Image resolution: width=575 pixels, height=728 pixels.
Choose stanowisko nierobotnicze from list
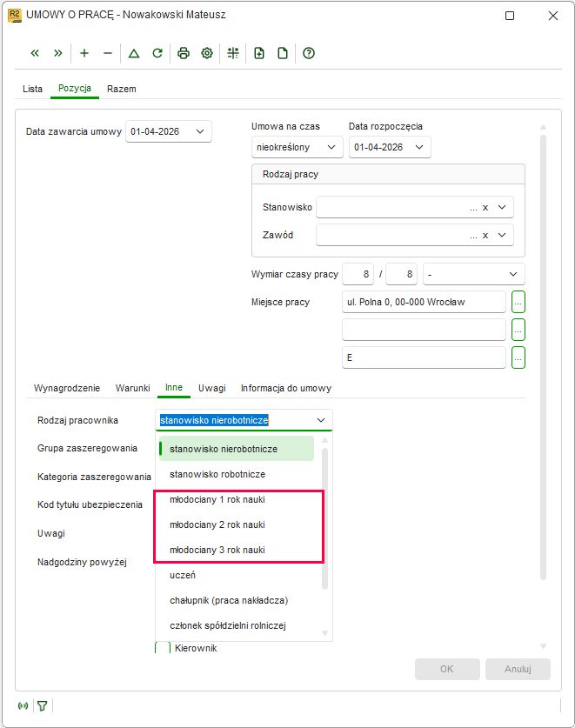(237, 449)
